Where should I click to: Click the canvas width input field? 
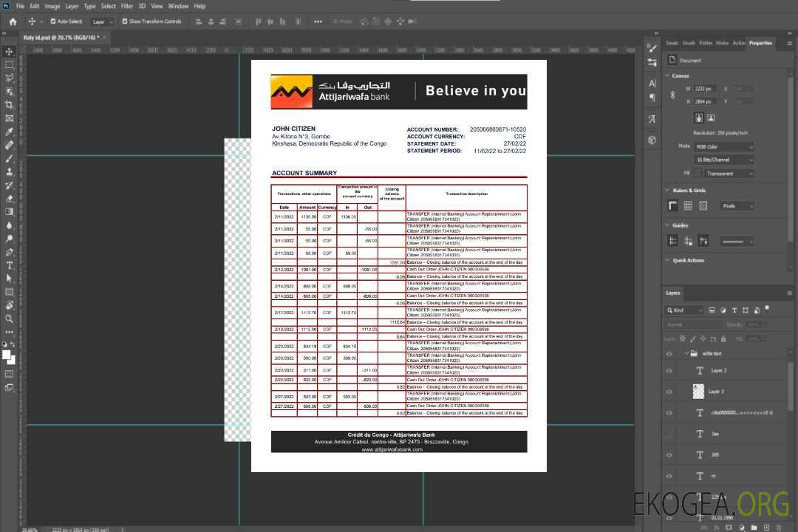(704, 89)
